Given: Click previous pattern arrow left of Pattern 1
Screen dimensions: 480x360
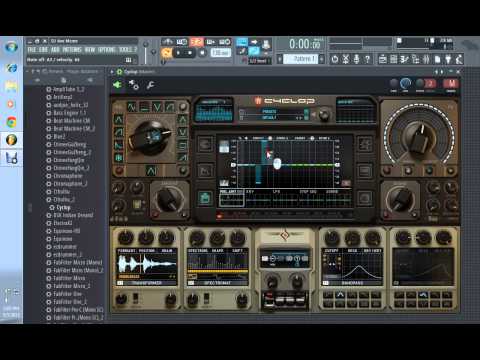Looking at the screenshot, I should tap(280, 59).
